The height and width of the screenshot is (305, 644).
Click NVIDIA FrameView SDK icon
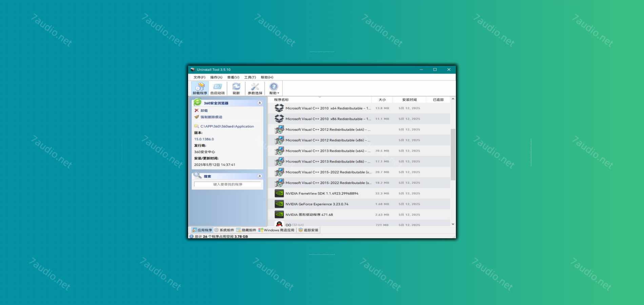(x=279, y=194)
